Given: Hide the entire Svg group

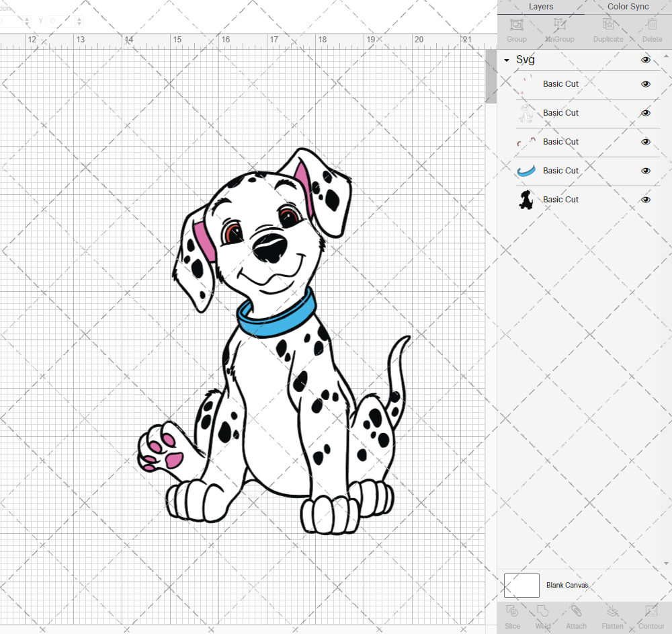Looking at the screenshot, I should (x=646, y=60).
